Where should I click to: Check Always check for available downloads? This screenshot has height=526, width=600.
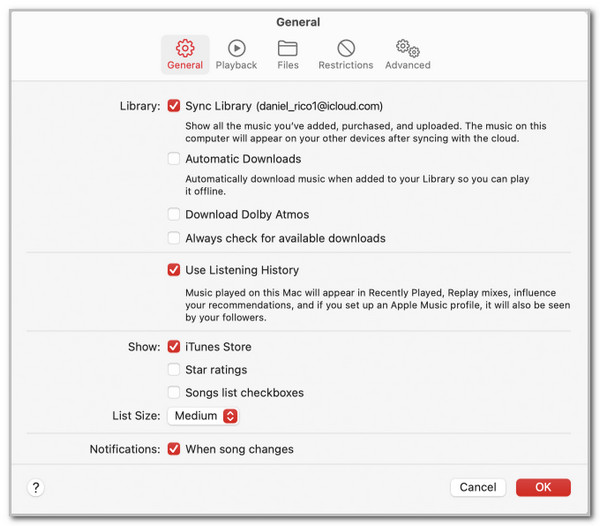(174, 239)
